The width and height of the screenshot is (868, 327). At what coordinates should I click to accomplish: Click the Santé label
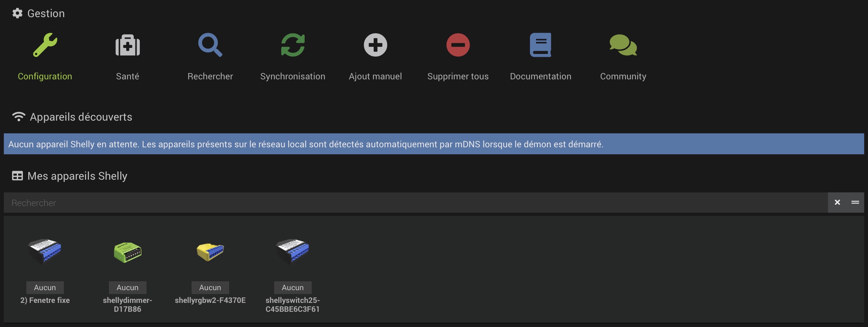128,77
